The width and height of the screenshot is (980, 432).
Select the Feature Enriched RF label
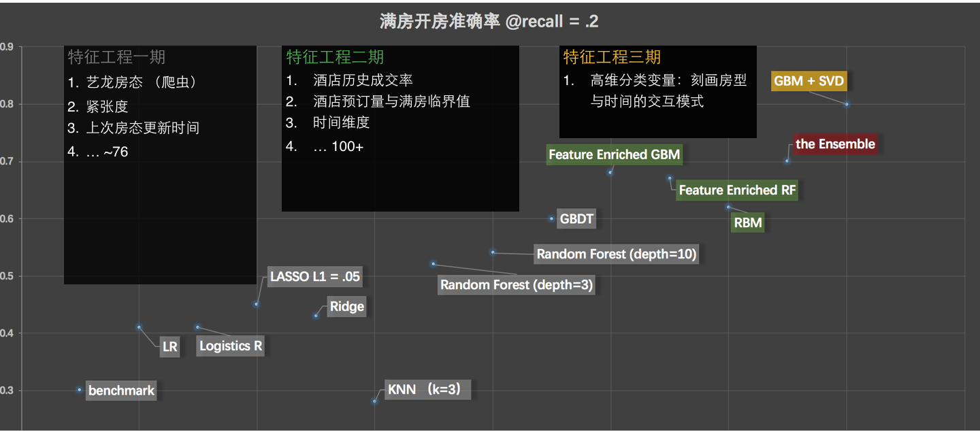pos(738,190)
